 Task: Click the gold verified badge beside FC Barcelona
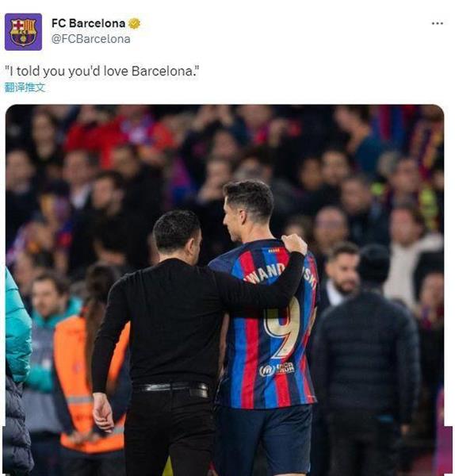pyautogui.click(x=134, y=23)
